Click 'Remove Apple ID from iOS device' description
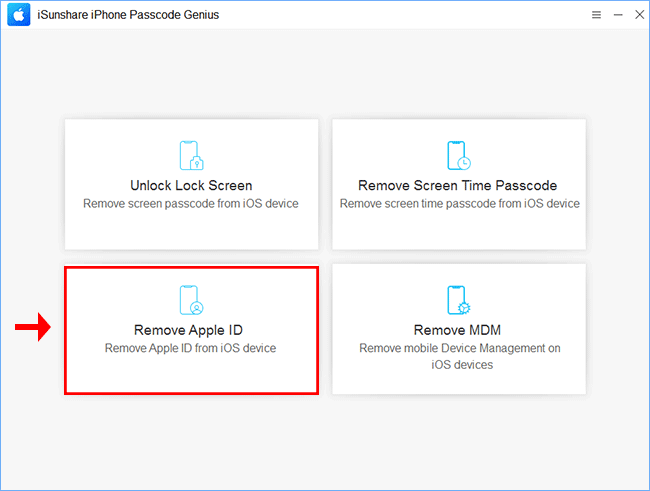This screenshot has width=650, height=491. point(190,348)
